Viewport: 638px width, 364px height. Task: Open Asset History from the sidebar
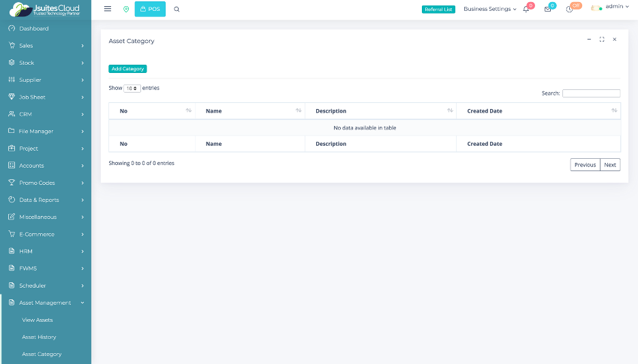point(39,337)
